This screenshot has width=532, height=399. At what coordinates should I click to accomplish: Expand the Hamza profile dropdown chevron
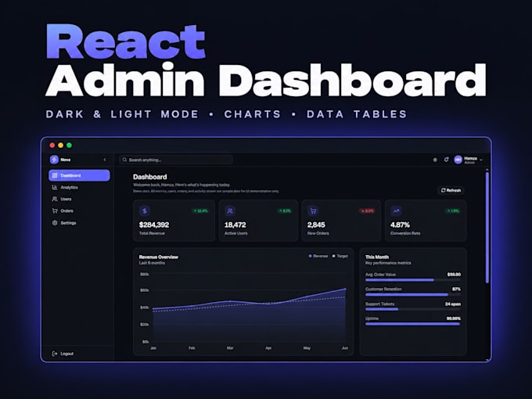point(481,160)
